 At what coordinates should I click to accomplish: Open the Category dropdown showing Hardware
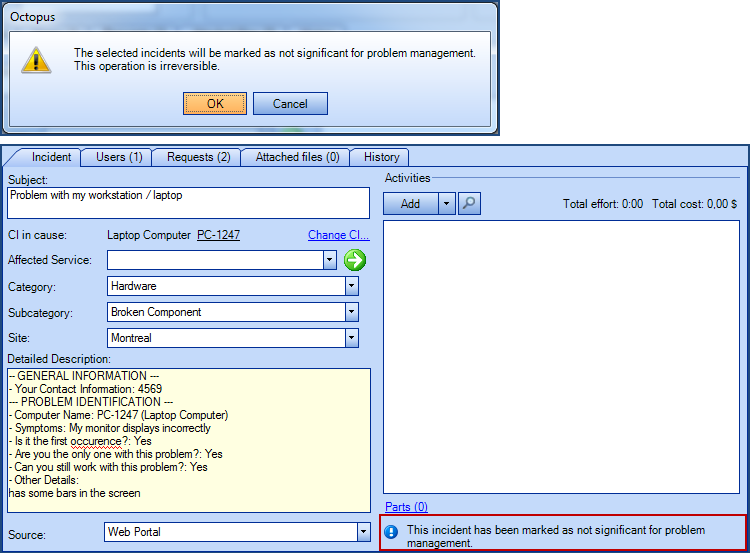tap(351, 286)
